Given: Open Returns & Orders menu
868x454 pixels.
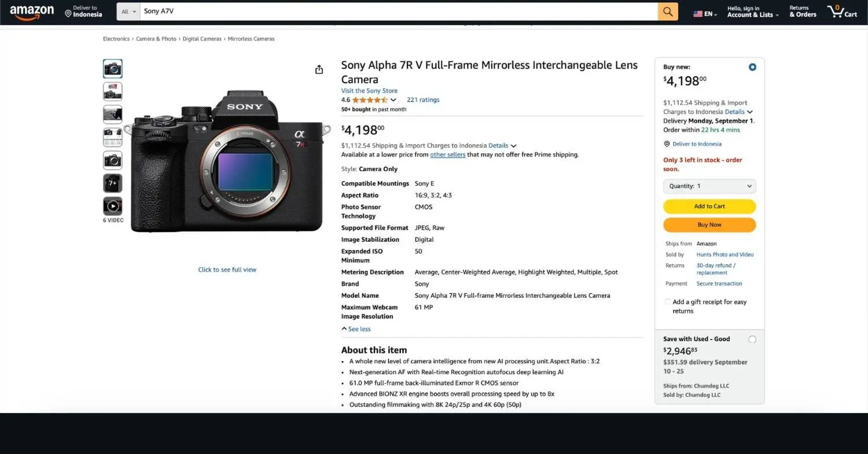Looking at the screenshot, I should click(x=803, y=12).
